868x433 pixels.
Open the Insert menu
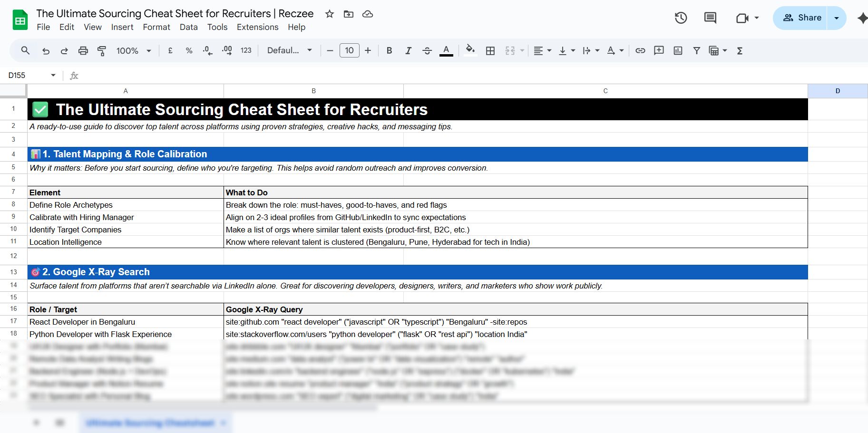122,27
